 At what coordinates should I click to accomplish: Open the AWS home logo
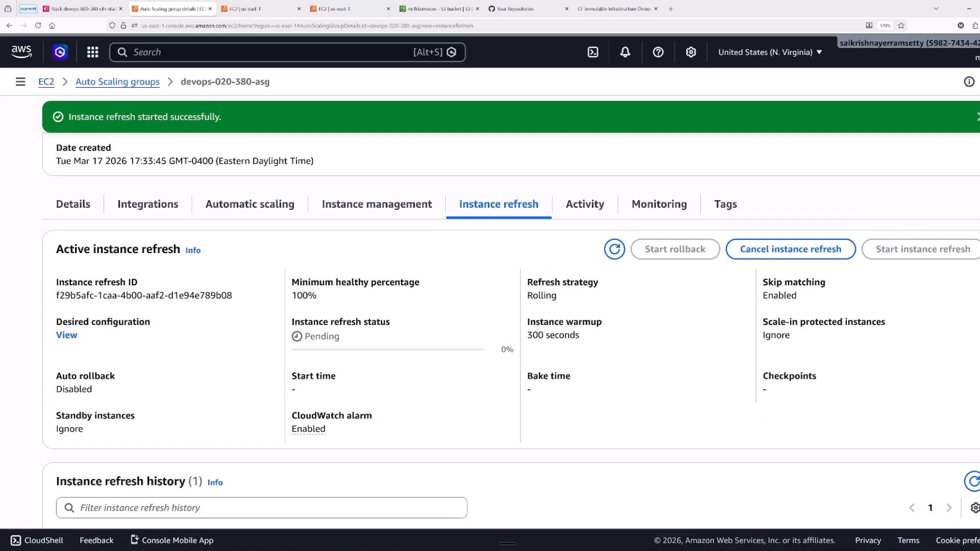pyautogui.click(x=21, y=52)
